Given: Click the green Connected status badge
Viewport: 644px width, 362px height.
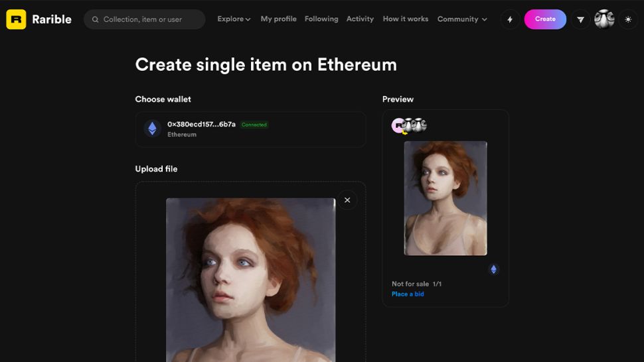Looking at the screenshot, I should (x=254, y=125).
